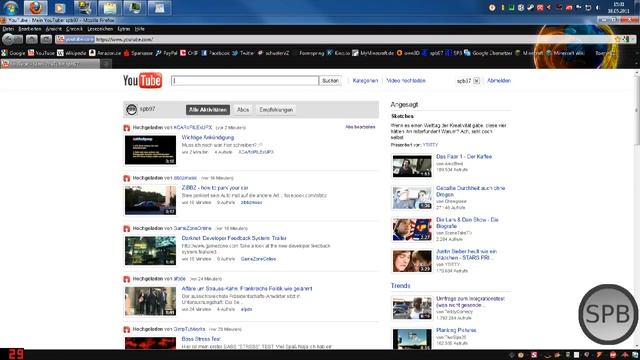Select the Alle Aktivitäten tab

click(x=208, y=110)
